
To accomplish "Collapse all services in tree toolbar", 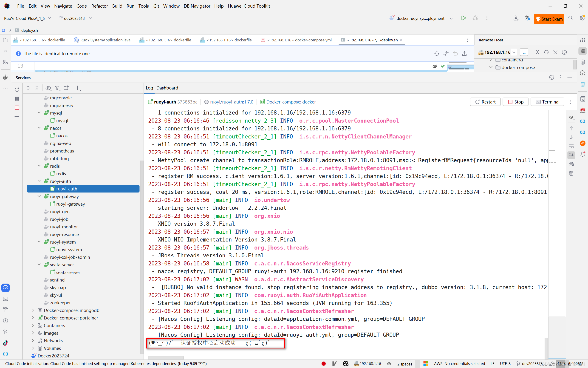I will coord(37,88).
